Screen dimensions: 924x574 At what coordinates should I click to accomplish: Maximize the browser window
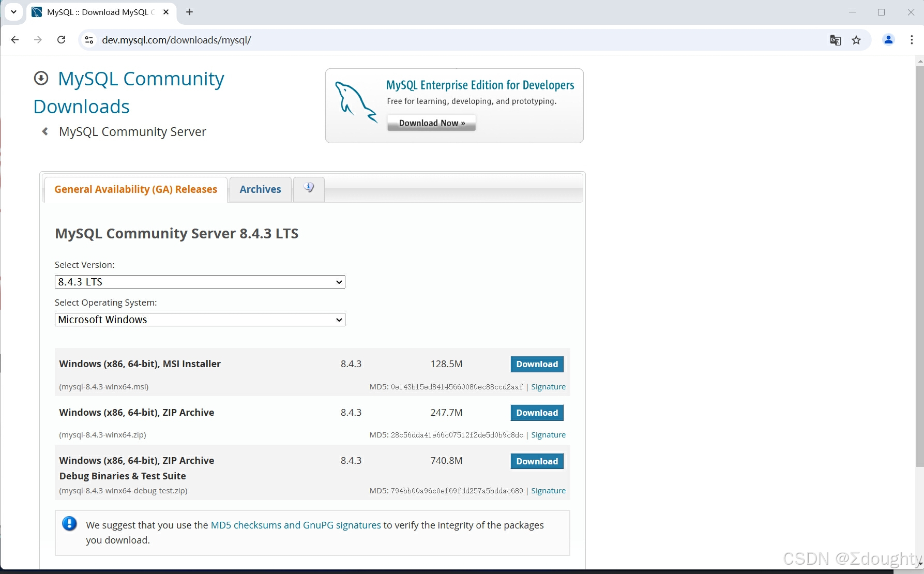pyautogui.click(x=882, y=12)
